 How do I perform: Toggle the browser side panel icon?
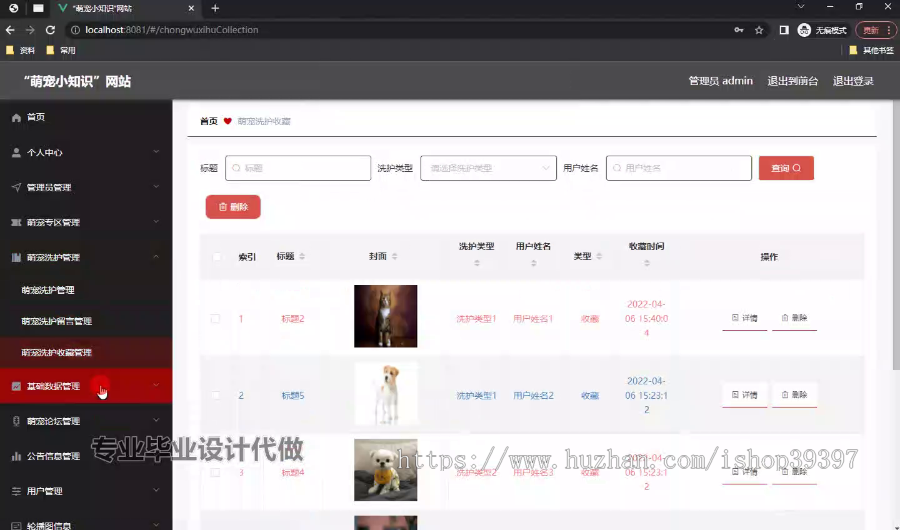(783, 30)
